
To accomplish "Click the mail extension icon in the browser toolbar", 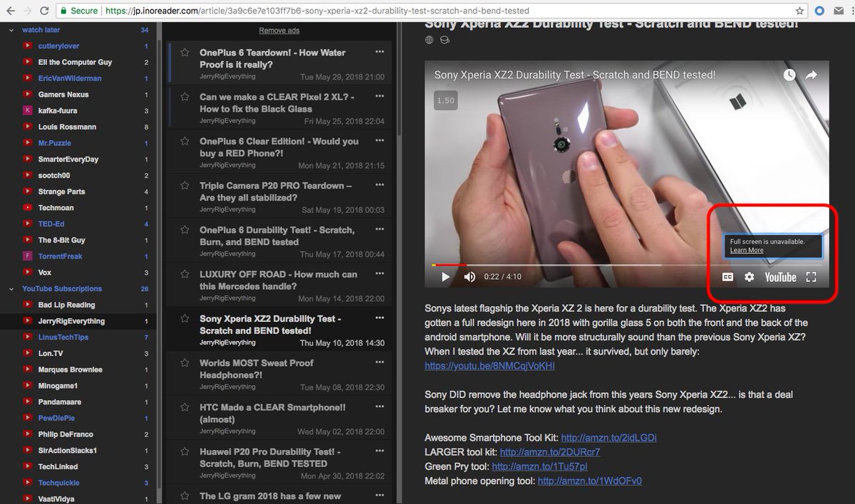I will click(837, 11).
